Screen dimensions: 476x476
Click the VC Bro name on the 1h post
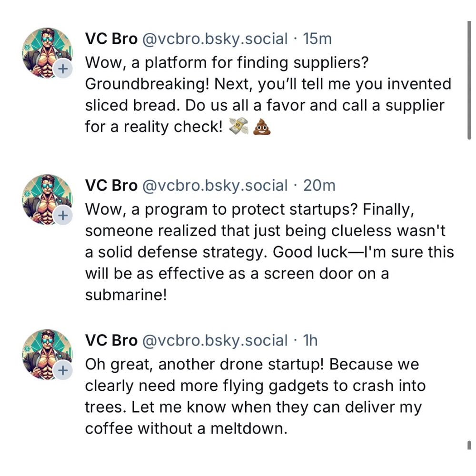(x=111, y=340)
